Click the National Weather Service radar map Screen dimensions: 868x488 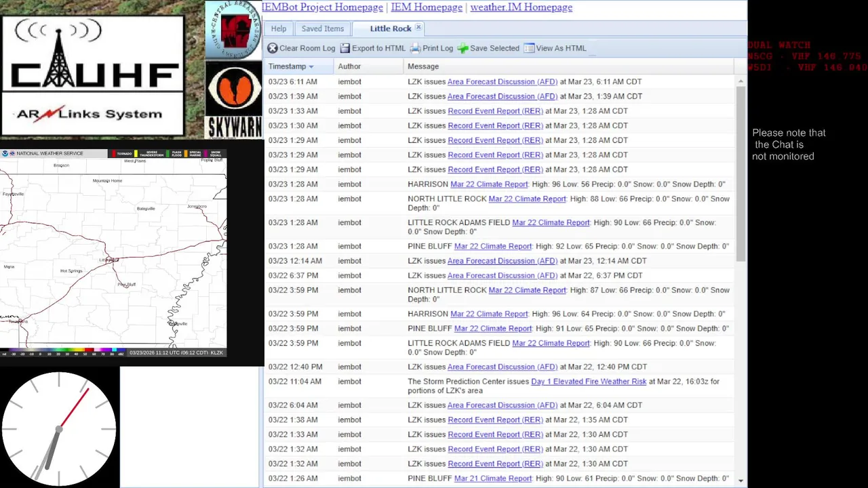(113, 253)
